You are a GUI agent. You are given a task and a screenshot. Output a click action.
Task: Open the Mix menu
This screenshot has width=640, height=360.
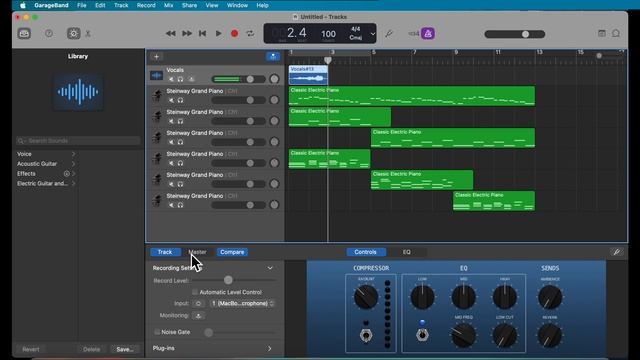pyautogui.click(x=168, y=5)
